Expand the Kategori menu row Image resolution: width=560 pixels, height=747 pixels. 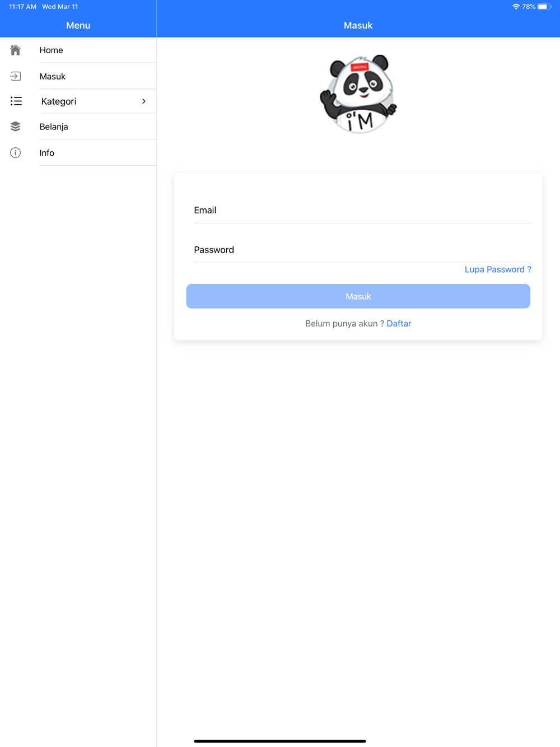point(78,101)
